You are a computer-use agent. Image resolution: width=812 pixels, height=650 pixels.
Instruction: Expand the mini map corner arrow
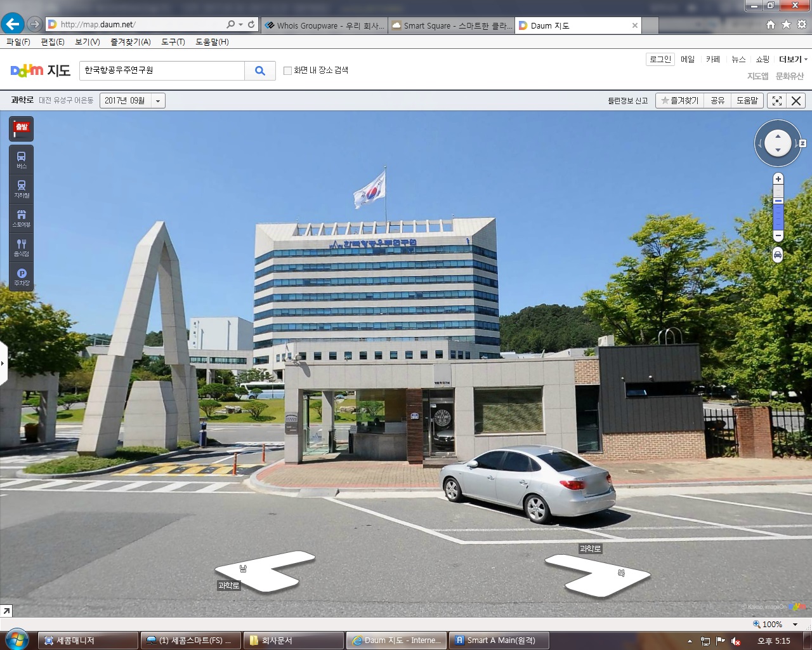(6, 611)
